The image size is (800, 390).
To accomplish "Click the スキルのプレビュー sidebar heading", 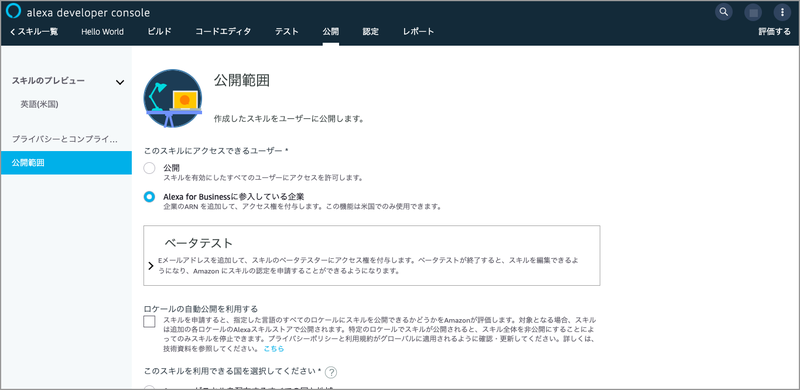I will (48, 81).
